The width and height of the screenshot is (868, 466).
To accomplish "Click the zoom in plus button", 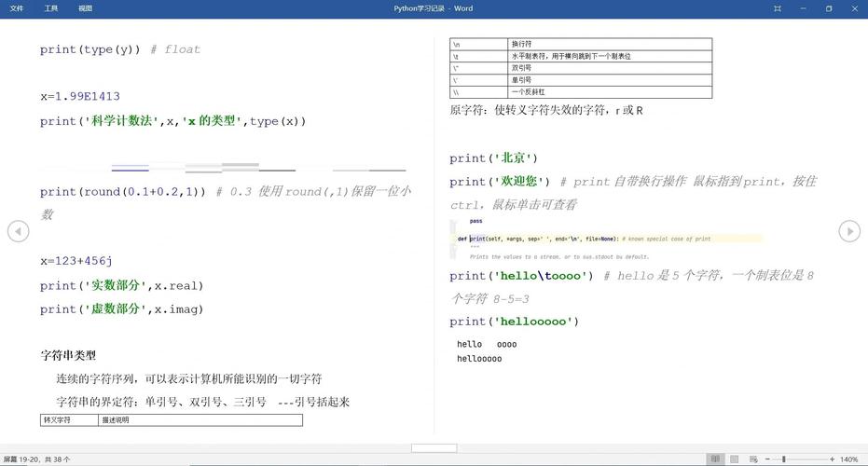I will (832, 459).
